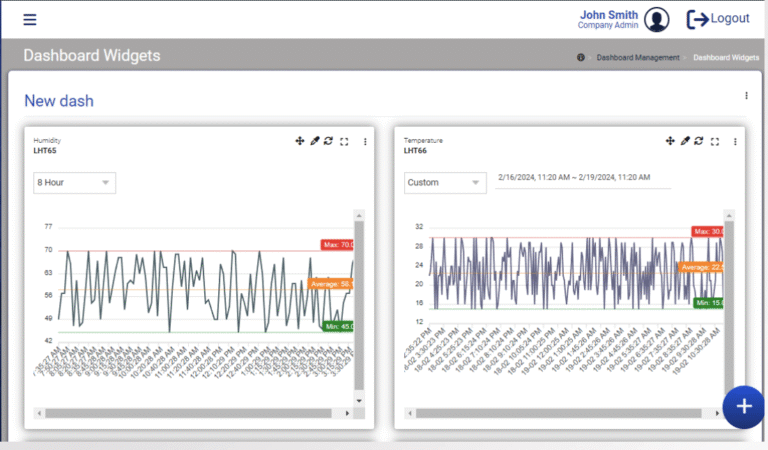Click Dashboard Widgets breadcrumb link
Image resolution: width=768 pixels, height=450 pixels.
click(726, 57)
